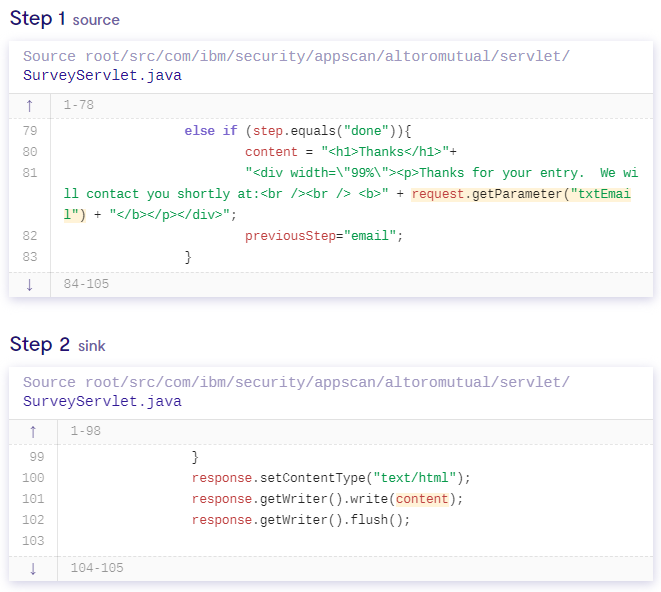Click the highlighted content argument on line 101

[x=422, y=499]
